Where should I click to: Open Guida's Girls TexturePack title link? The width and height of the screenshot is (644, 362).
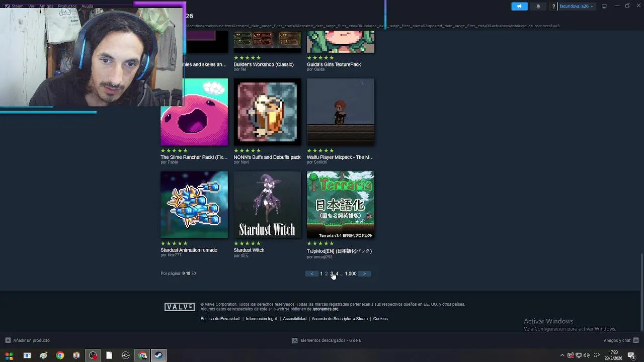coord(334,64)
